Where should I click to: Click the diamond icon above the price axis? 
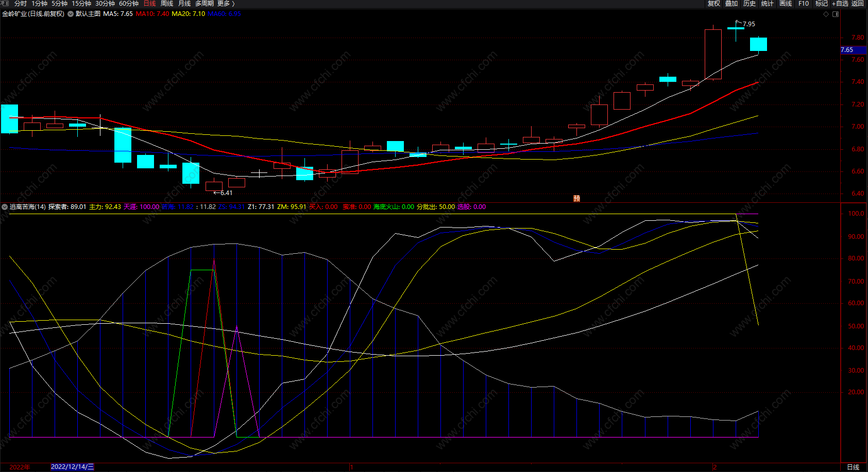pyautogui.click(x=826, y=14)
